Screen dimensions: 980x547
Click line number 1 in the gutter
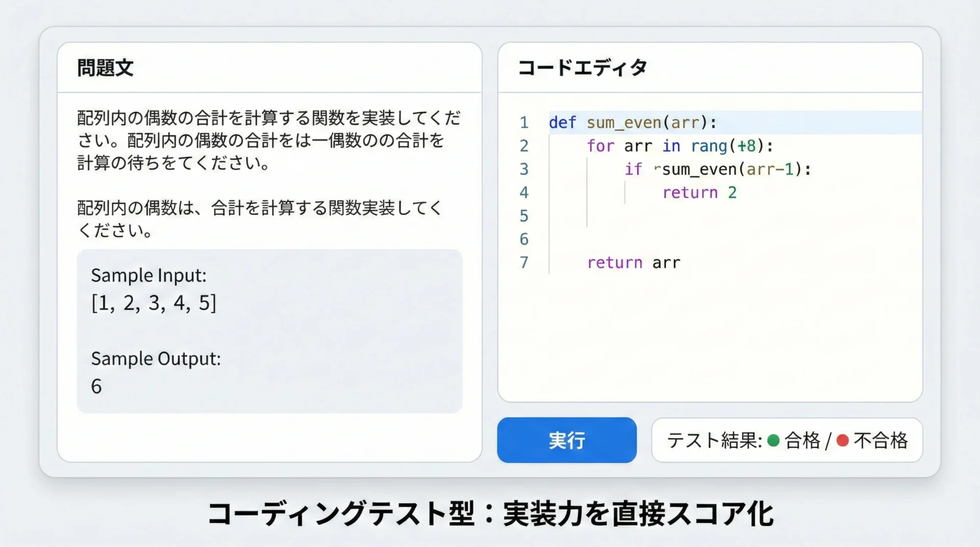coord(524,122)
